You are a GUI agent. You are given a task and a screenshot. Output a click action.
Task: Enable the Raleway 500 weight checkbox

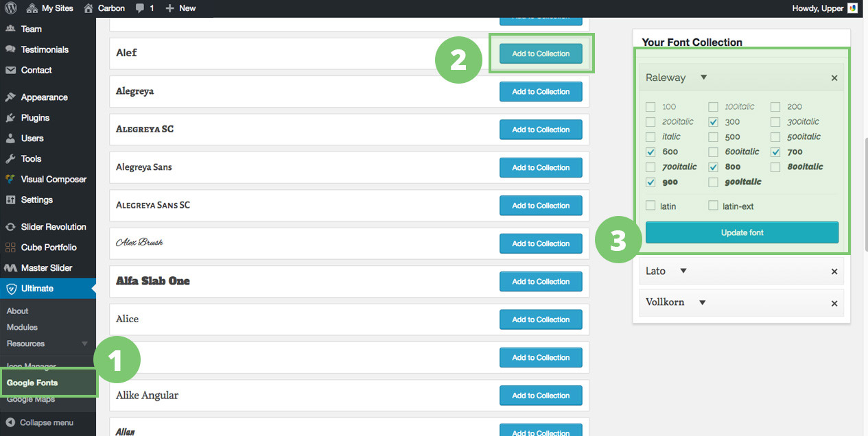pos(713,137)
